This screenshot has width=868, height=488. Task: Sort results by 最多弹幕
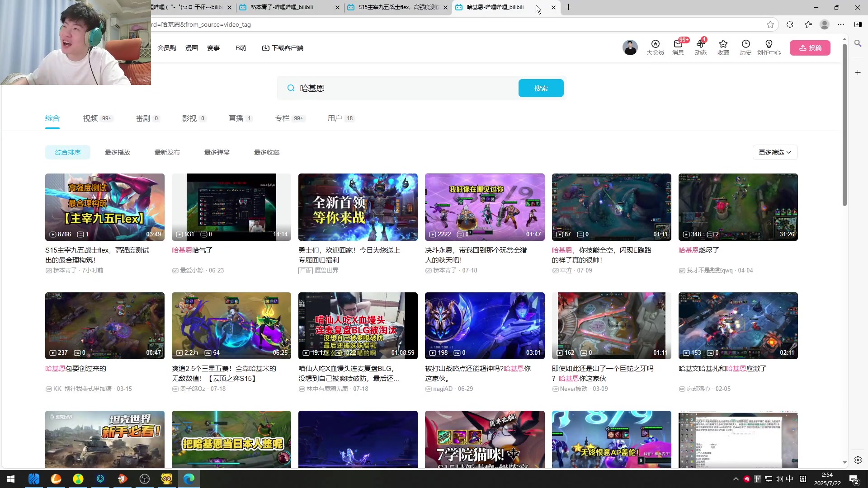pos(217,152)
